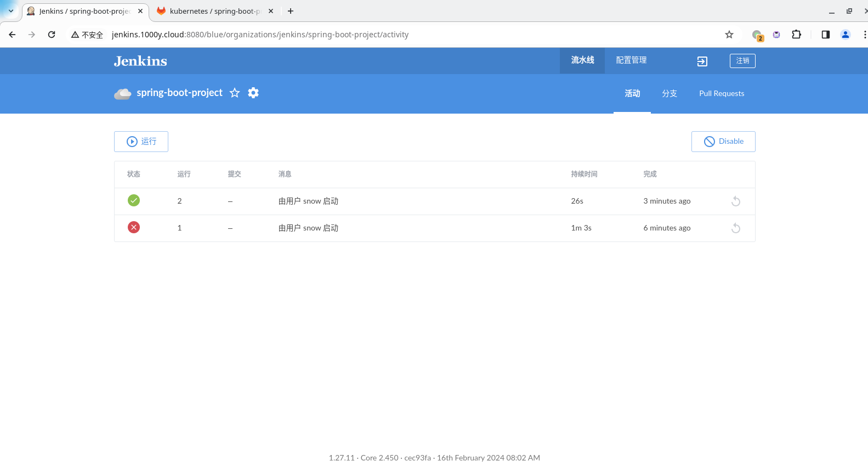Click '6 minutes ago' completion cell

667,228
